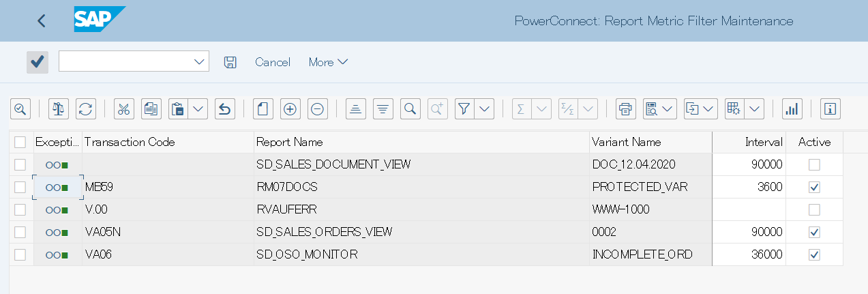This screenshot has width=868, height=294.
Task: Expand the Paste options dropdown arrow
Action: pyautogui.click(x=198, y=108)
